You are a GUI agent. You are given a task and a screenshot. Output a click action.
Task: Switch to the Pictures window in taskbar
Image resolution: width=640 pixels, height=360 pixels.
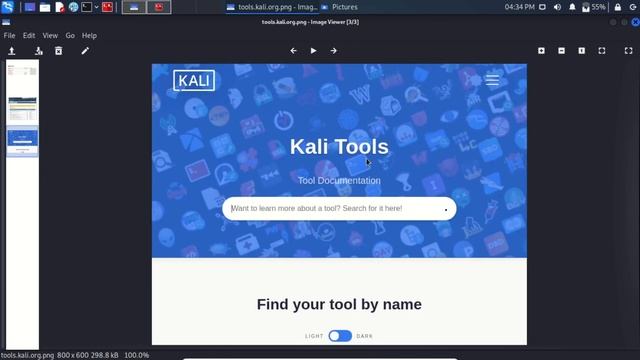(x=340, y=7)
